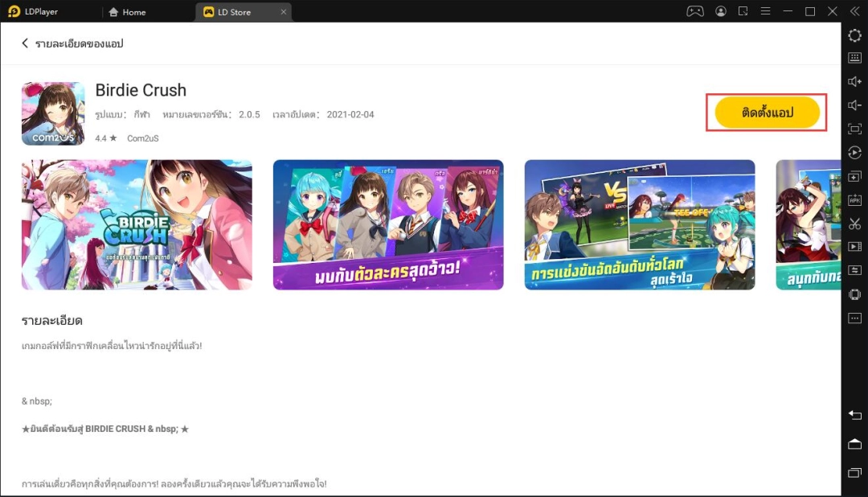
Task: Open your account profile icon
Action: [x=721, y=11]
